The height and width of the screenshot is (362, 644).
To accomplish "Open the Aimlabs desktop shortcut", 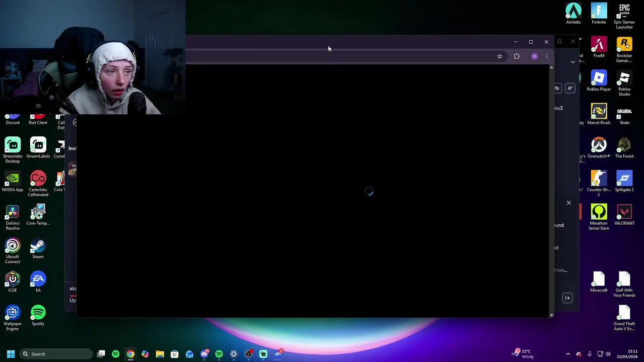I will coord(573,13).
